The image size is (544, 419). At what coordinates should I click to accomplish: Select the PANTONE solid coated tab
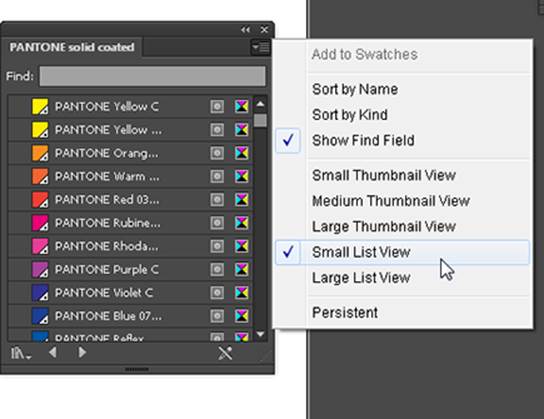(x=72, y=47)
